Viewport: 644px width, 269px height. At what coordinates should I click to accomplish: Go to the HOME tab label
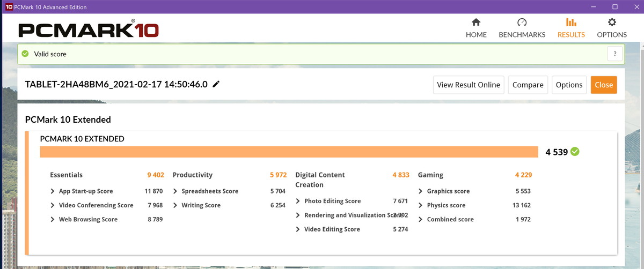point(476,35)
